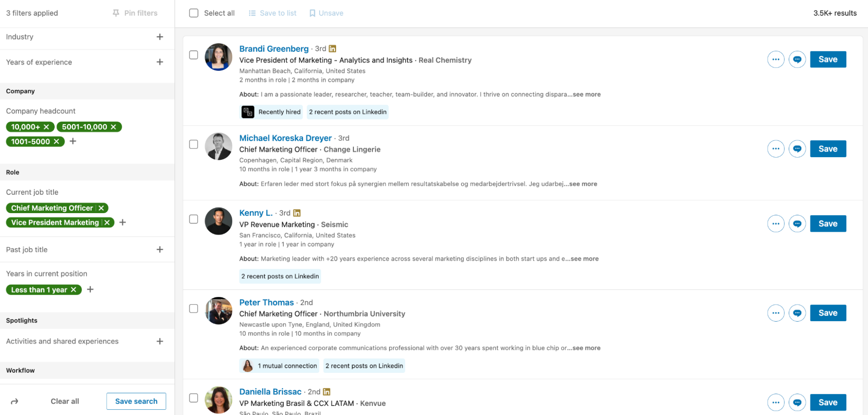Open more options for Brandi Greenberg
The image size is (868, 415).
tap(776, 59)
